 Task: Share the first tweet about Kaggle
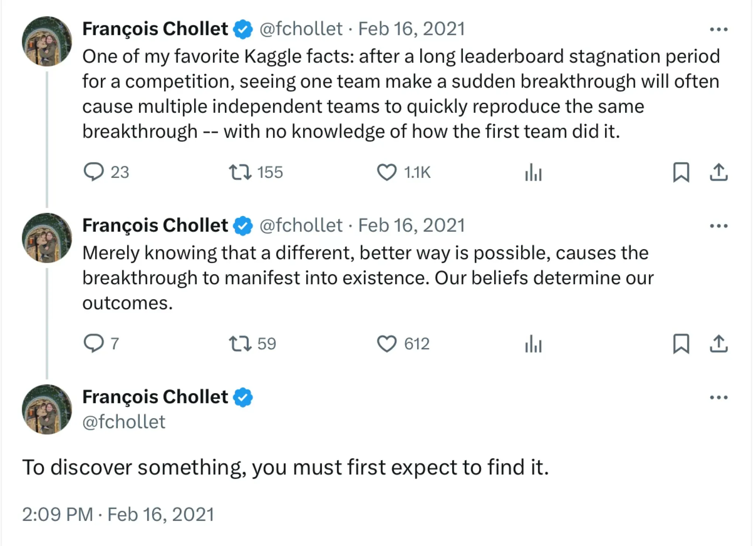click(x=718, y=172)
